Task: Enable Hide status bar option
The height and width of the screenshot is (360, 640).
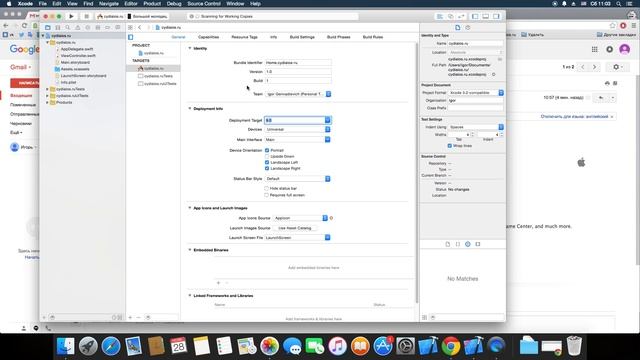Action: [267, 189]
